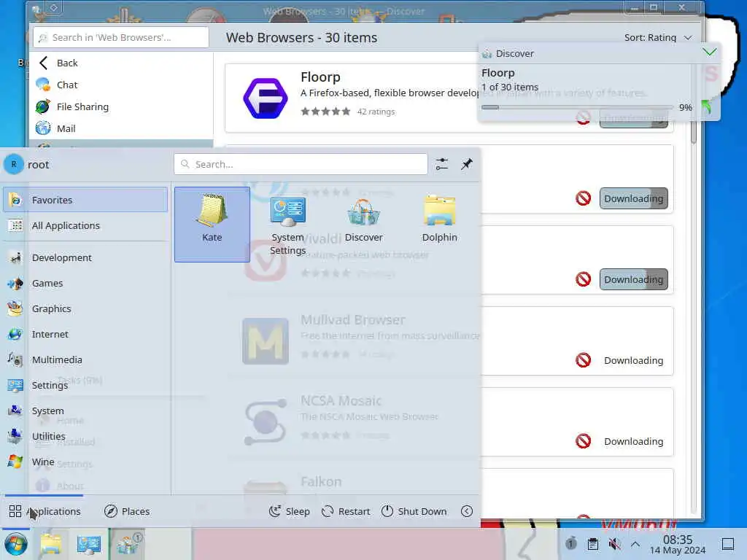Open the Sort: Rating dropdown

(658, 38)
